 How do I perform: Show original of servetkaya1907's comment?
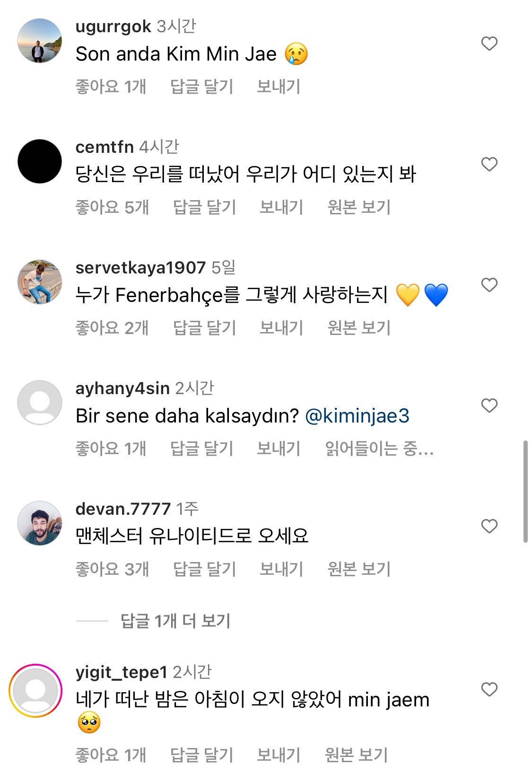[x=359, y=328]
